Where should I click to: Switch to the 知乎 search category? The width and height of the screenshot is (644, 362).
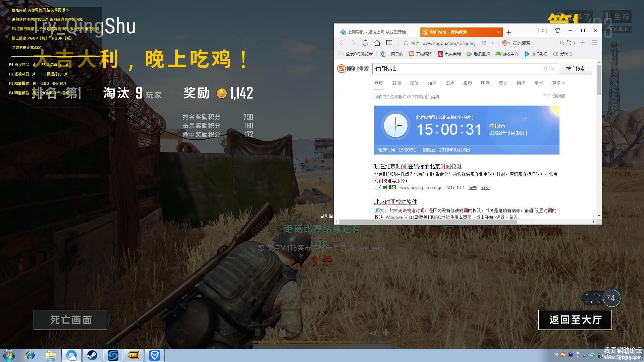432,83
